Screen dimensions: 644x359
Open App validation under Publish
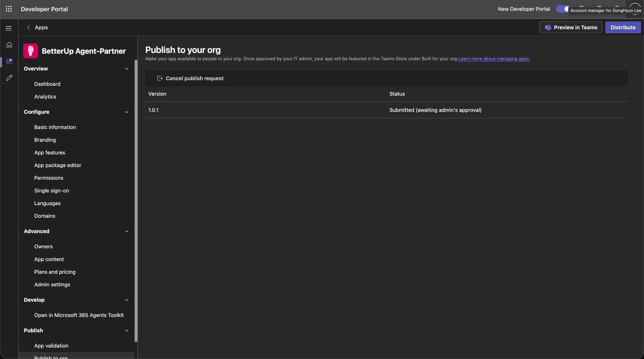click(x=51, y=346)
